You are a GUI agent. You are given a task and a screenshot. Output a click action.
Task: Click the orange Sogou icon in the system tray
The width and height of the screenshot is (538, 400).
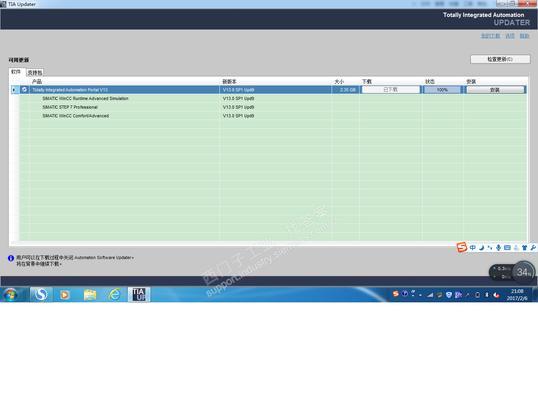(x=396, y=294)
